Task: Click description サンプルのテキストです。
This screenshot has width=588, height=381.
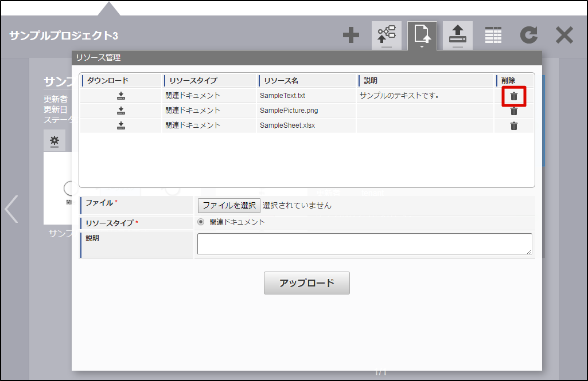Action: (399, 96)
